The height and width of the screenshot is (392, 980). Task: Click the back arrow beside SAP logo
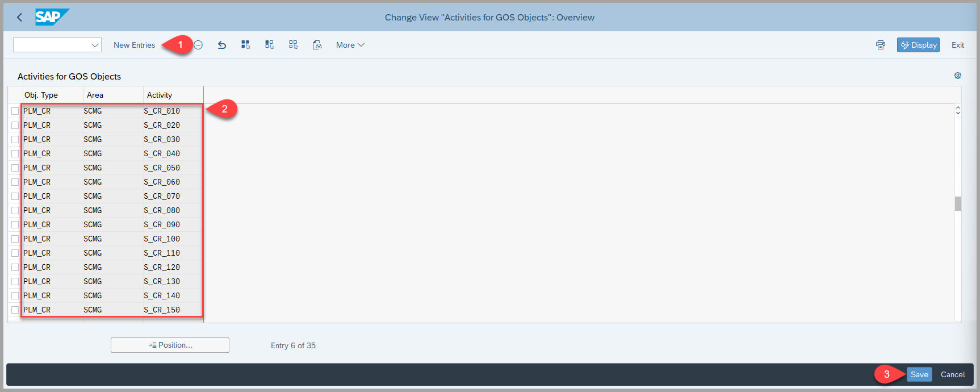coord(20,17)
